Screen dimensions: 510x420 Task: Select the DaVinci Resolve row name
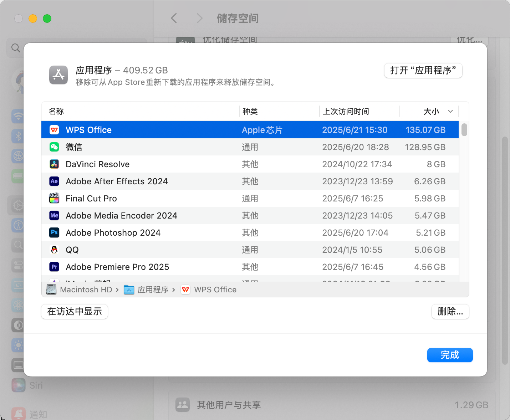point(98,164)
